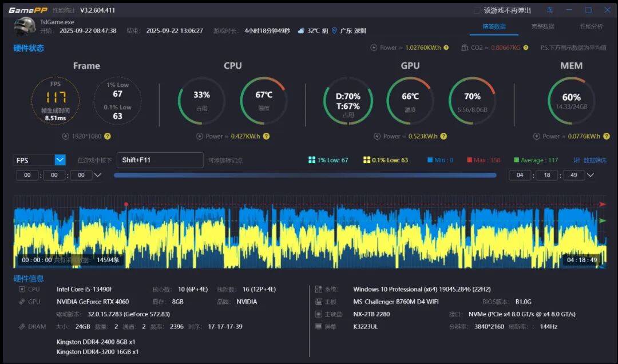Screen dimensions: 618x364
Task: Click the help icon beside GPU power reading
Action: (442, 136)
